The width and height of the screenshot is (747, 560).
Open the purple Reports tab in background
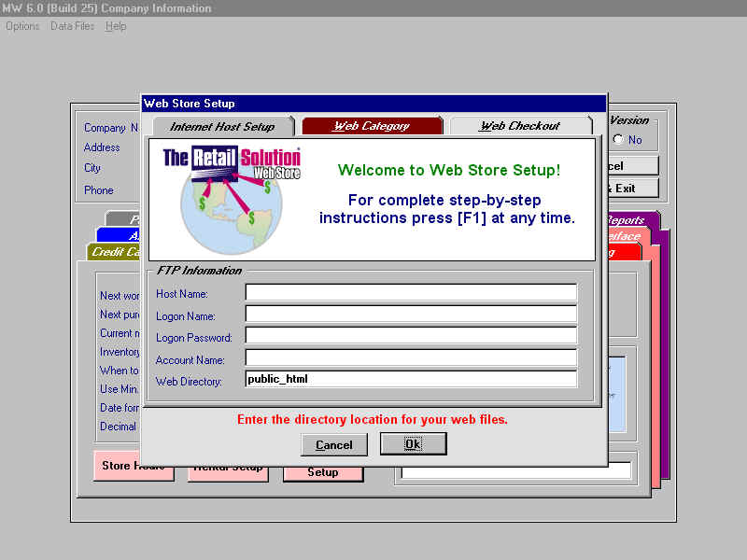point(633,220)
